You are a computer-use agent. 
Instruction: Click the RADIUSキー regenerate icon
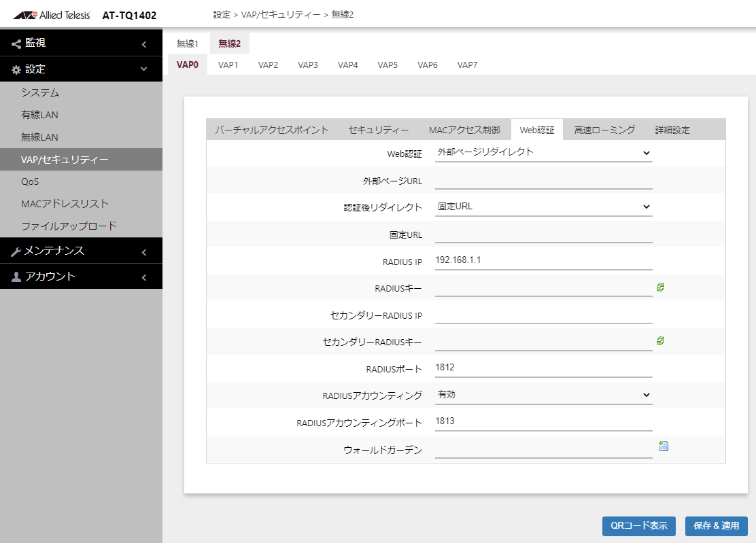[x=661, y=287]
